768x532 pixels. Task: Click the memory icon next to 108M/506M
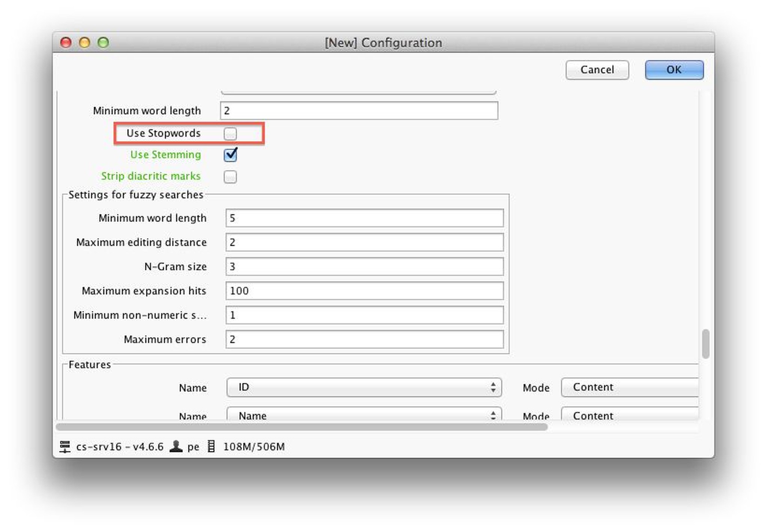click(x=212, y=447)
